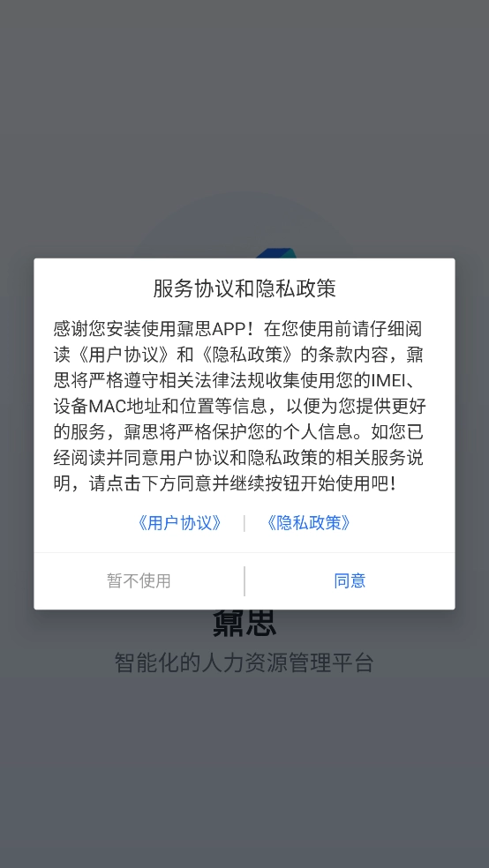This screenshot has height=868, width=489.
Task: Click the tagline 智能化的人力资源管理平台
Action: point(244,662)
